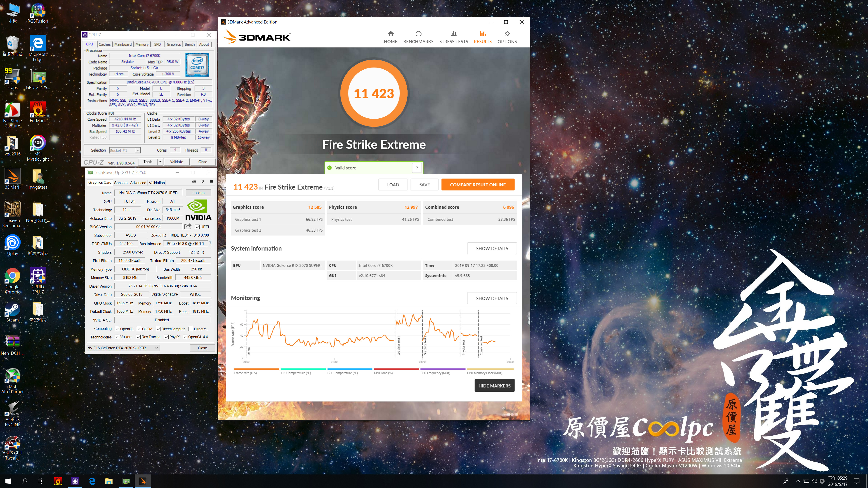Open the Advanced tab in GPU-Z
The width and height of the screenshot is (868, 488).
tap(138, 183)
